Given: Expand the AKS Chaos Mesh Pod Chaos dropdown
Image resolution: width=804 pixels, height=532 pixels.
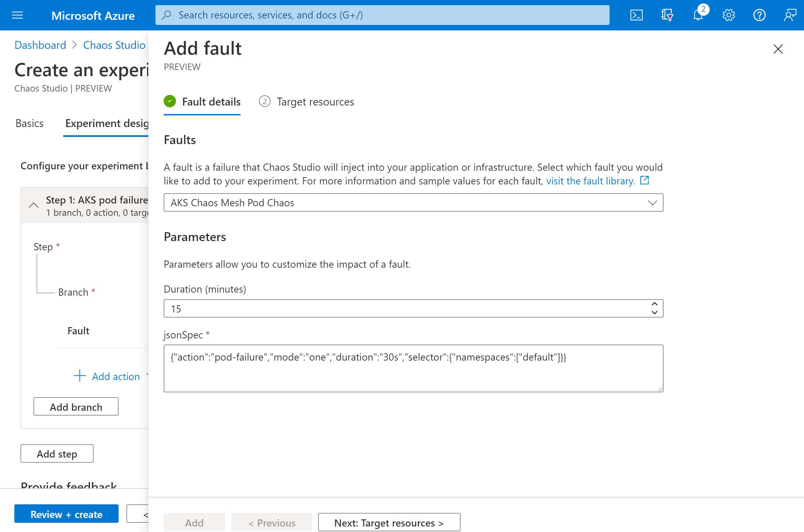Looking at the screenshot, I should (652, 202).
